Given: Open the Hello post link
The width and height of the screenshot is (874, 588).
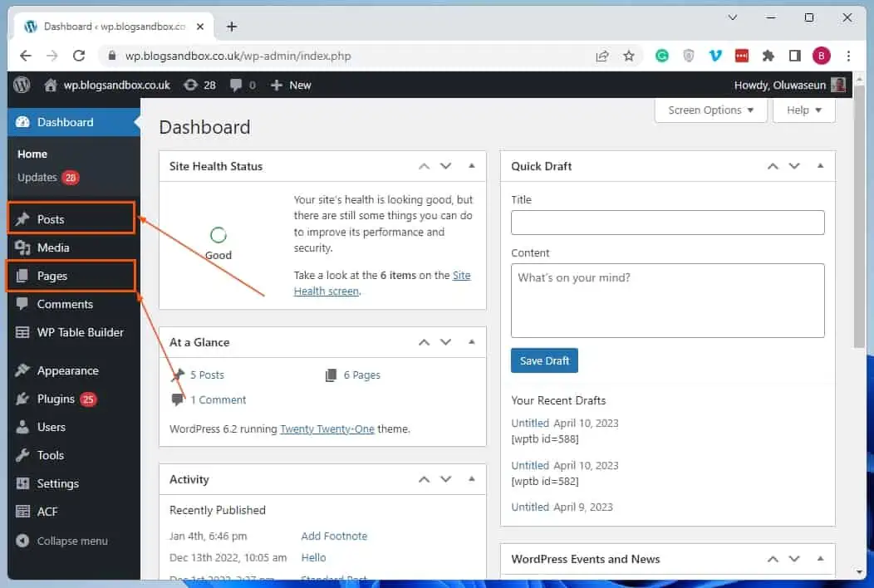Looking at the screenshot, I should (x=313, y=557).
